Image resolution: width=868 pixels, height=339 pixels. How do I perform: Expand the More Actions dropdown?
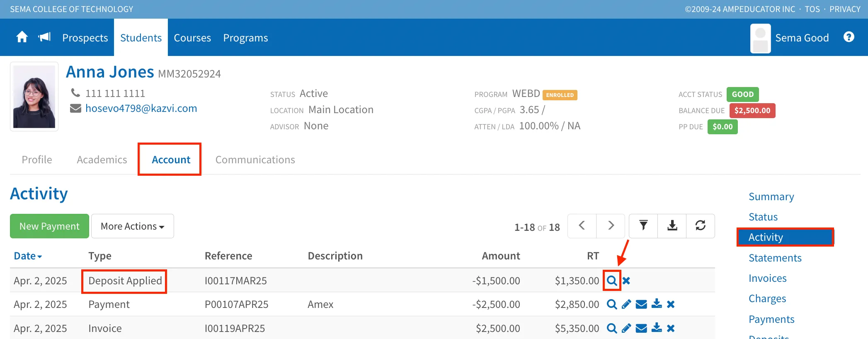(x=133, y=226)
